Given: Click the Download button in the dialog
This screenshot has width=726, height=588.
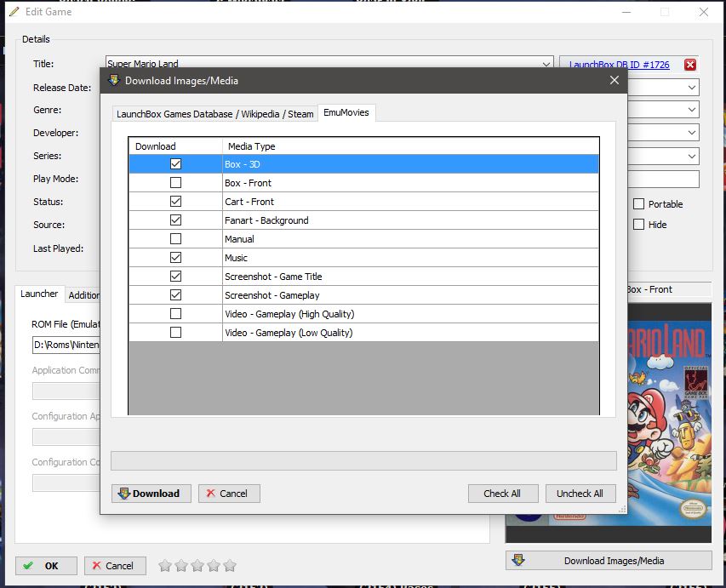Looking at the screenshot, I should (x=151, y=493).
